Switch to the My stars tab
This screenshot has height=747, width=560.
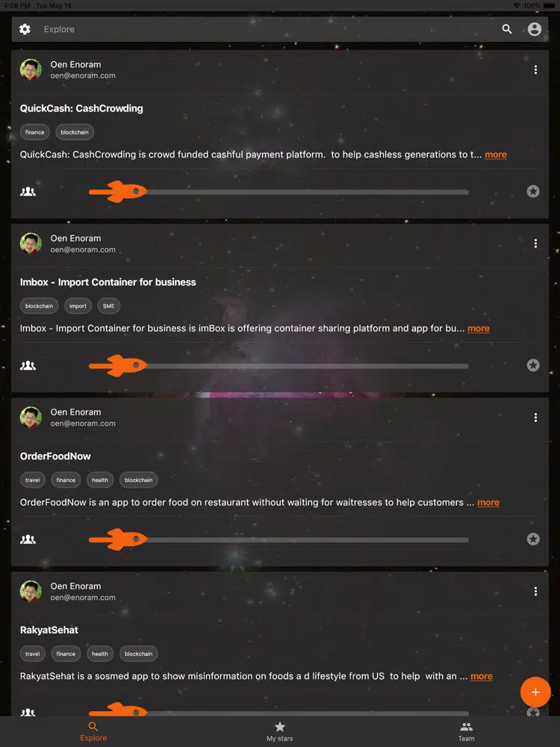[279, 731]
